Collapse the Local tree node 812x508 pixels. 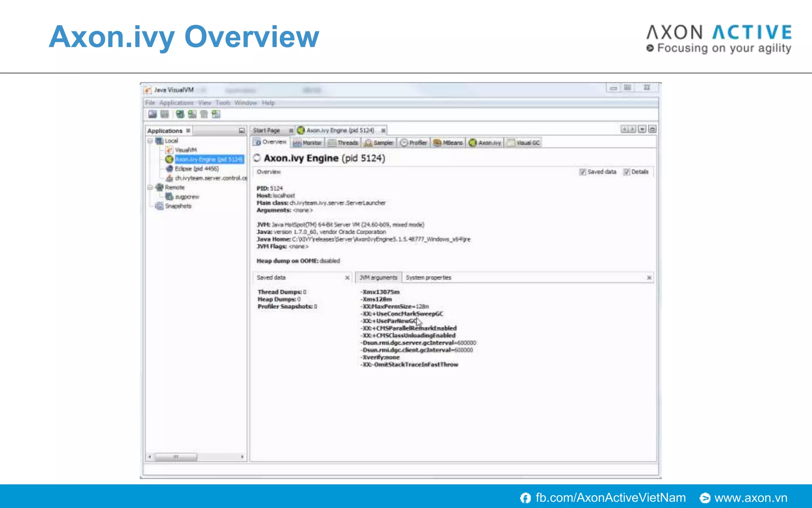(x=150, y=141)
